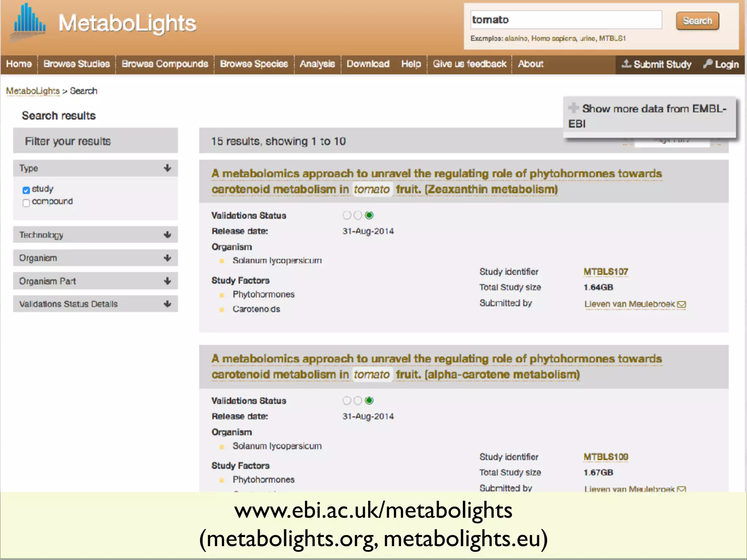Expand Validations Status Details filter

click(95, 304)
